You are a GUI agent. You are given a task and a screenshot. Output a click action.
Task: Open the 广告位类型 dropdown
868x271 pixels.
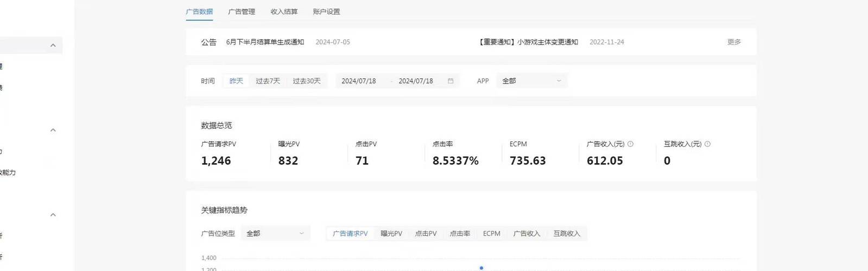[x=275, y=234]
